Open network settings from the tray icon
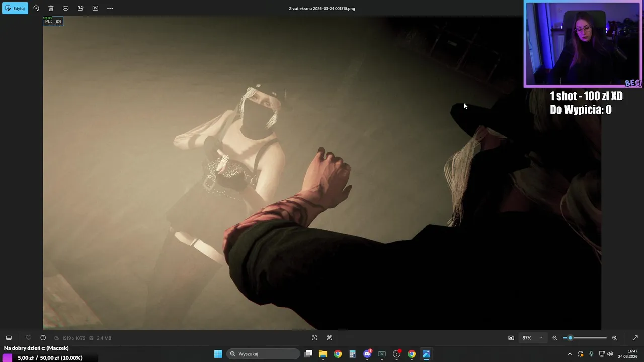Image resolution: width=644 pixels, height=362 pixels. click(602, 354)
